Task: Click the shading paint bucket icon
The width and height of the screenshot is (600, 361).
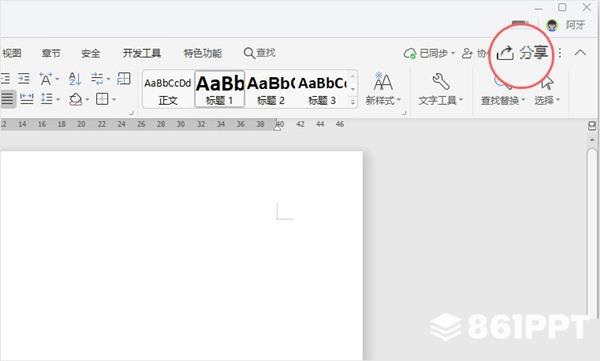Action: coord(76,100)
